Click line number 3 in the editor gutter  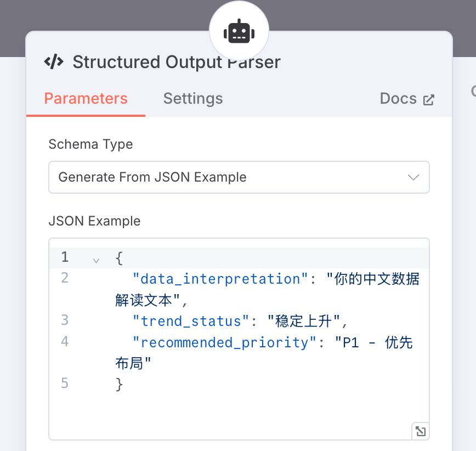(65, 320)
